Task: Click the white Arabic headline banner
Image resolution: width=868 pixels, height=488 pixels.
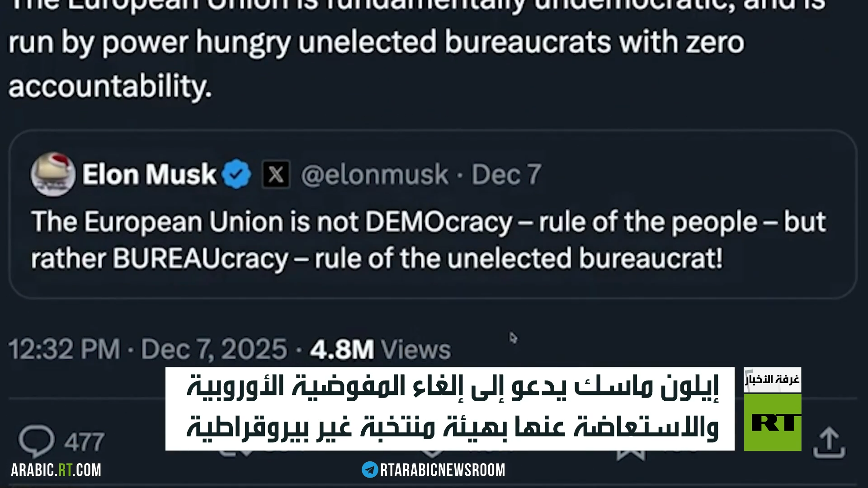Action: click(450, 408)
